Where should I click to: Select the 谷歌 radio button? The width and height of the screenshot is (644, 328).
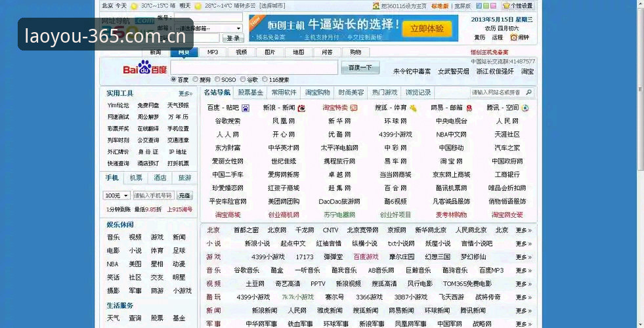coord(243,79)
